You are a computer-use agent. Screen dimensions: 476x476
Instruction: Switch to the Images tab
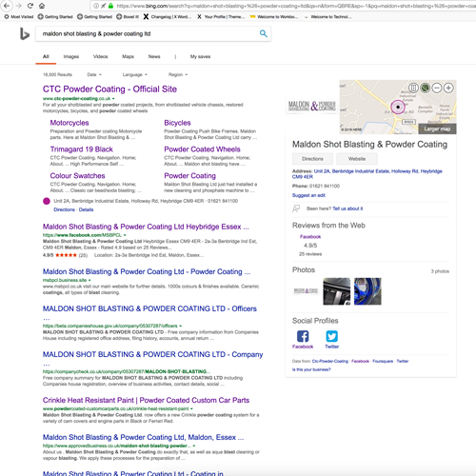tap(71, 56)
